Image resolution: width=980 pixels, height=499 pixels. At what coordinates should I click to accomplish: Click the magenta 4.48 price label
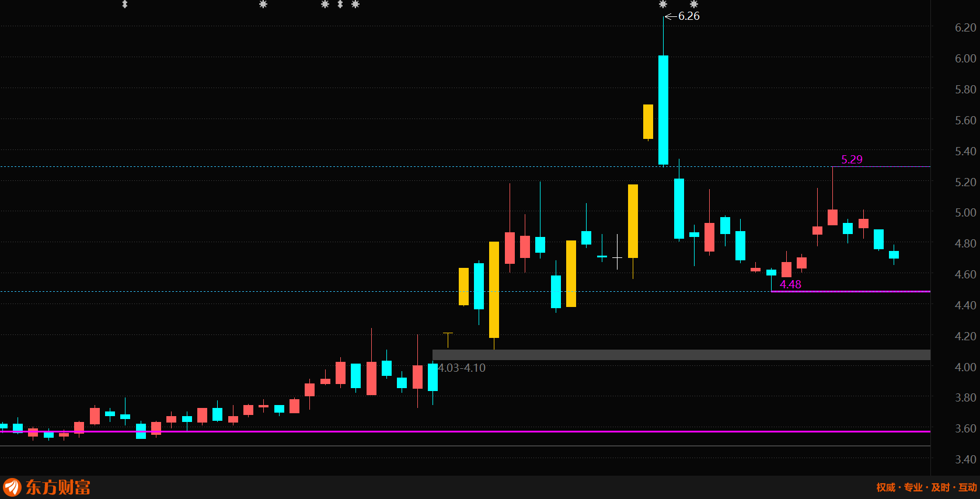pyautogui.click(x=790, y=284)
